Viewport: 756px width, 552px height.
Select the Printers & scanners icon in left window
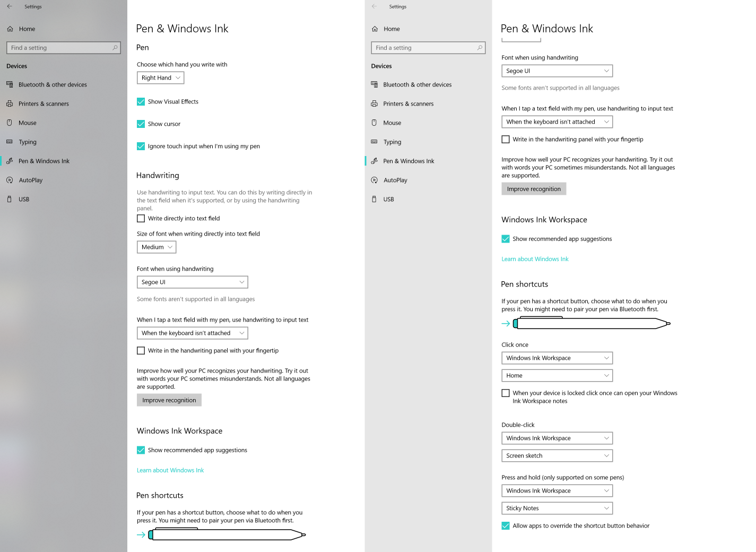point(10,103)
